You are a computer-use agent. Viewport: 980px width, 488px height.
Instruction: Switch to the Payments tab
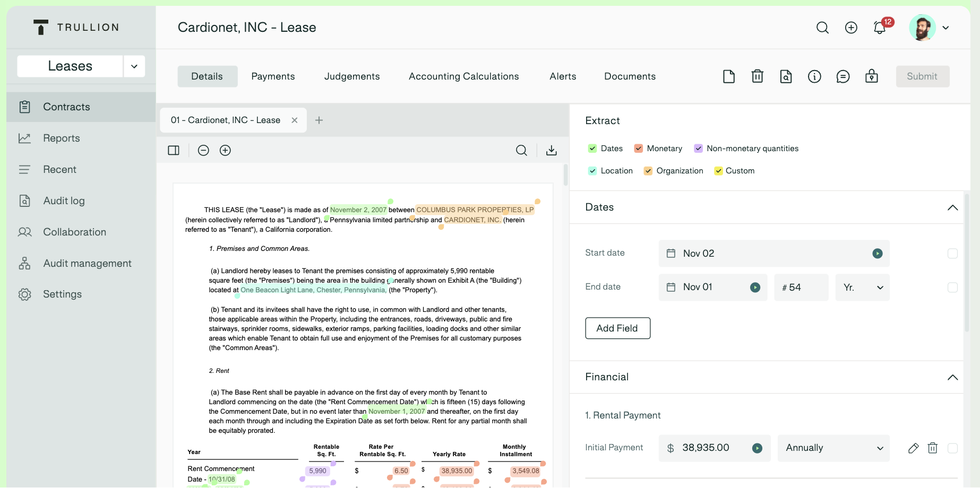click(x=273, y=76)
